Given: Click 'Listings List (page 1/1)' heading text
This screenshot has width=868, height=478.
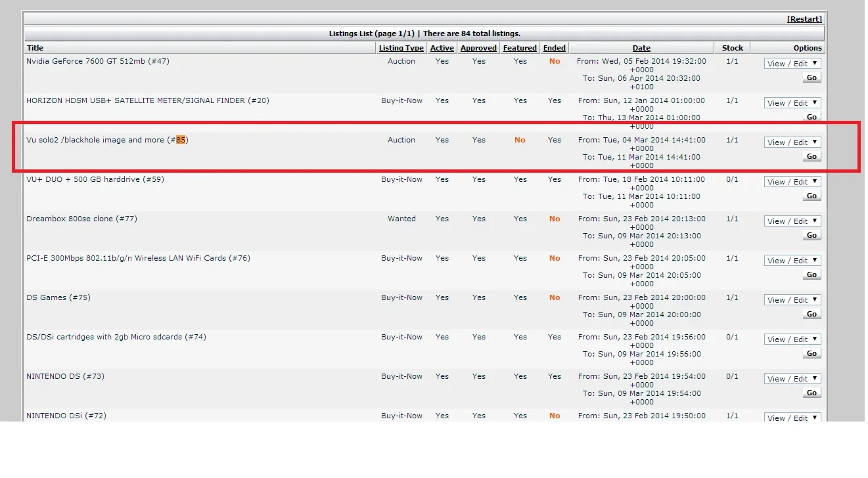Looking at the screenshot, I should coord(371,33).
